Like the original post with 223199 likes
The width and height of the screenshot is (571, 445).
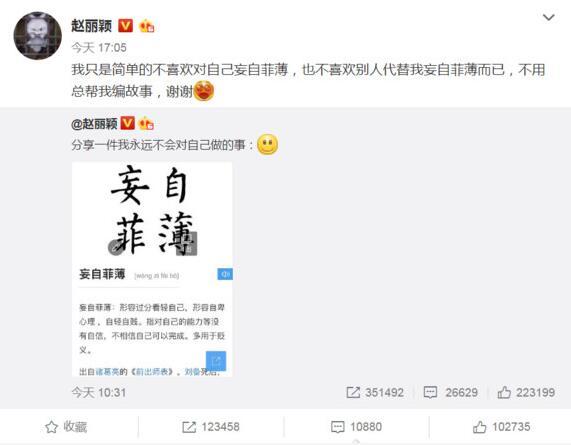tap(526, 392)
